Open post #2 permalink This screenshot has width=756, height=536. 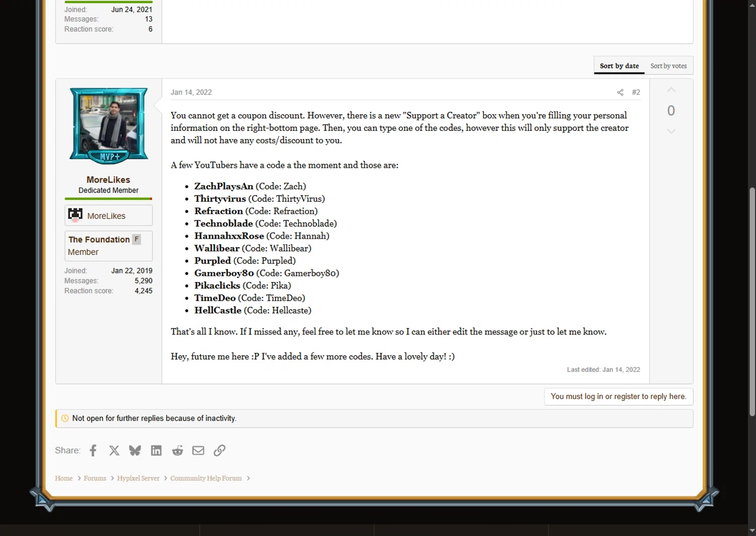click(636, 92)
